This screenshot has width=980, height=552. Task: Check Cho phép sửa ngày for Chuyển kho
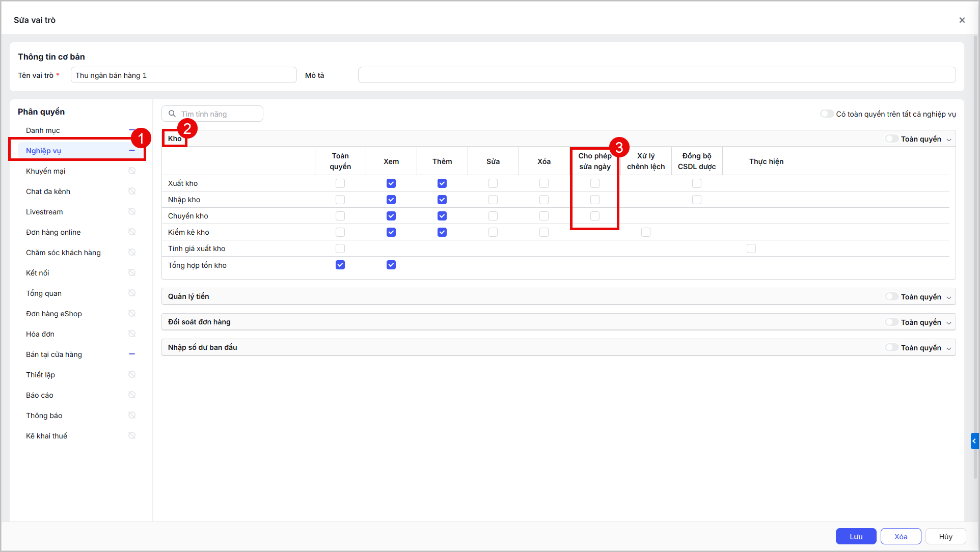pos(595,216)
